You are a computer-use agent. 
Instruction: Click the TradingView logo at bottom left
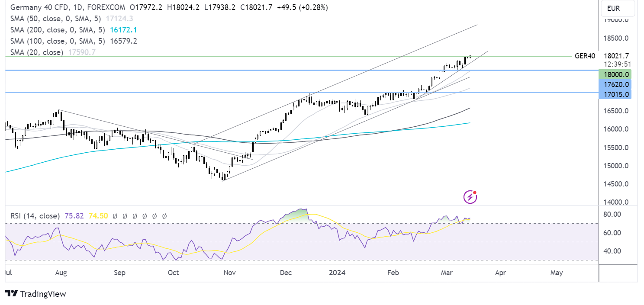tap(36, 294)
